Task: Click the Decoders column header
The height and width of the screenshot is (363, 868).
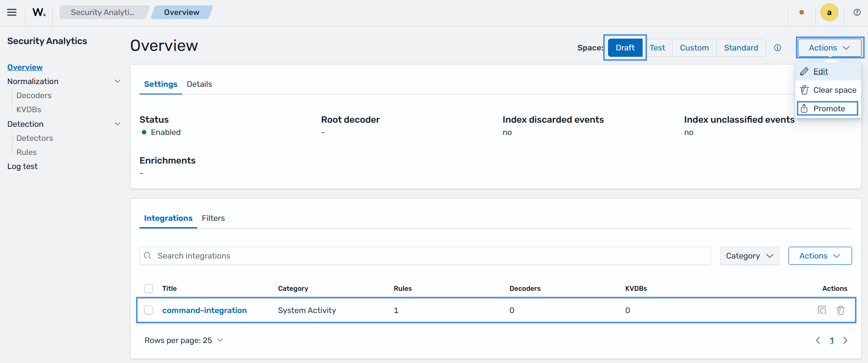Action: [525, 288]
